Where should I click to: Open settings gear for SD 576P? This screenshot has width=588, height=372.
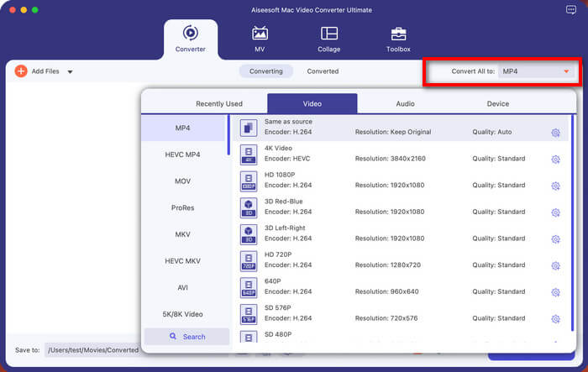[555, 319]
